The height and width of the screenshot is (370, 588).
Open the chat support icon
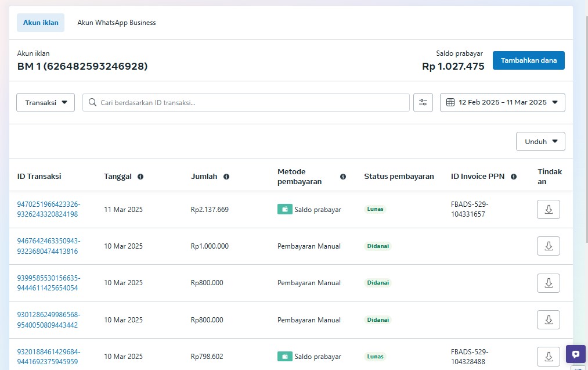tap(575, 354)
